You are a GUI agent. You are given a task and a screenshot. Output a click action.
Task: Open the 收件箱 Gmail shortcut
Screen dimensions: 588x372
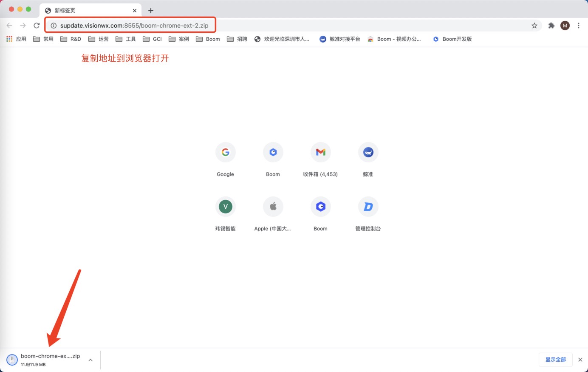pyautogui.click(x=320, y=152)
